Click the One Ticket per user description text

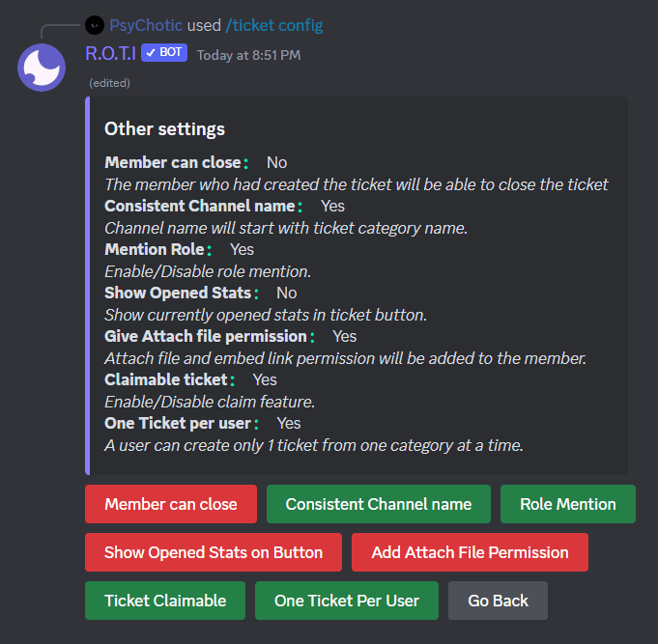coord(314,445)
